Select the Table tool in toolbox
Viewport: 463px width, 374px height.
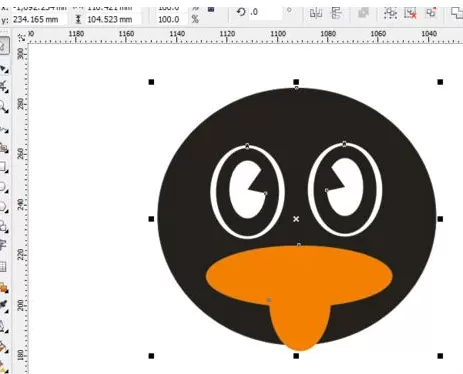coord(3,267)
